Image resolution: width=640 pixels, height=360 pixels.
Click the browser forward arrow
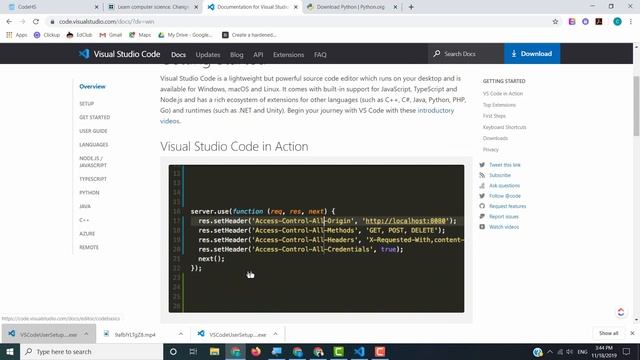pyautogui.click(x=22, y=22)
